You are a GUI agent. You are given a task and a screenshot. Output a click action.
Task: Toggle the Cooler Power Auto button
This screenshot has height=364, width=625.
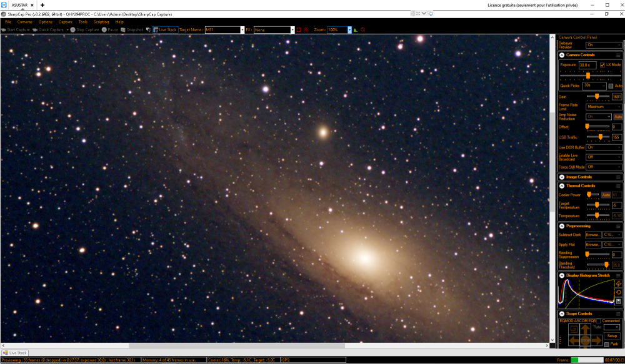pyautogui.click(x=606, y=195)
